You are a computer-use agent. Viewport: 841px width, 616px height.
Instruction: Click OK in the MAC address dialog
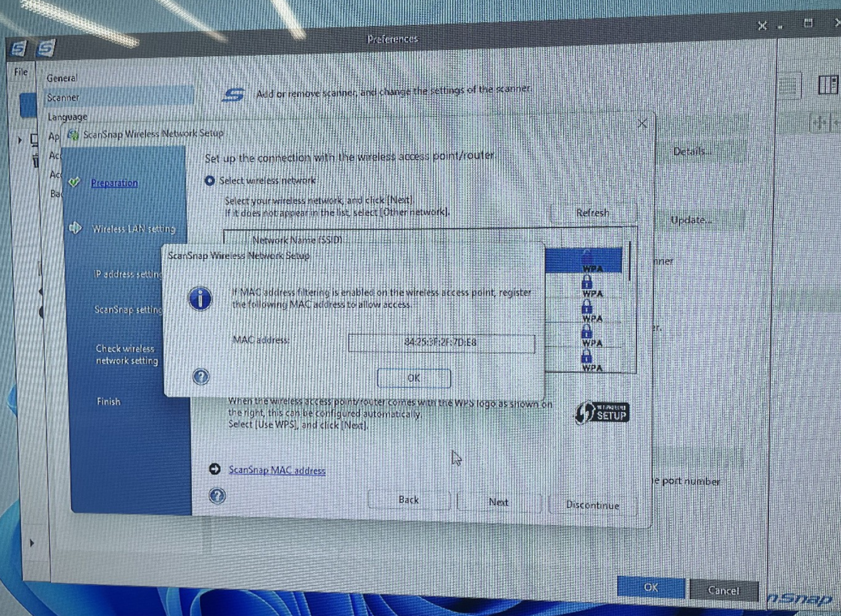(413, 378)
